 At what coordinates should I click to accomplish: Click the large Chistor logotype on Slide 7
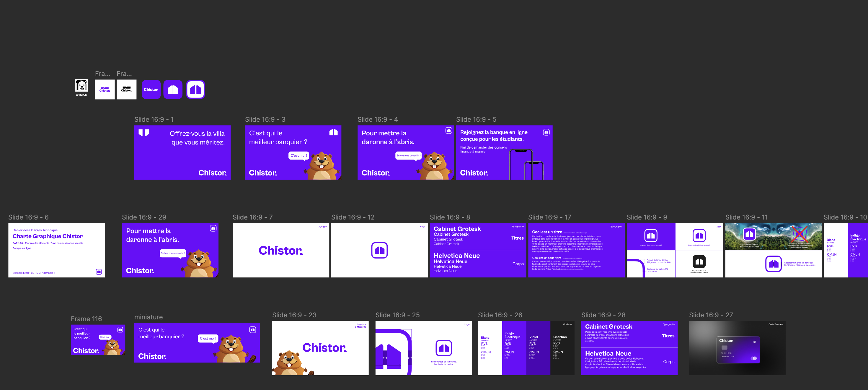pyautogui.click(x=281, y=251)
